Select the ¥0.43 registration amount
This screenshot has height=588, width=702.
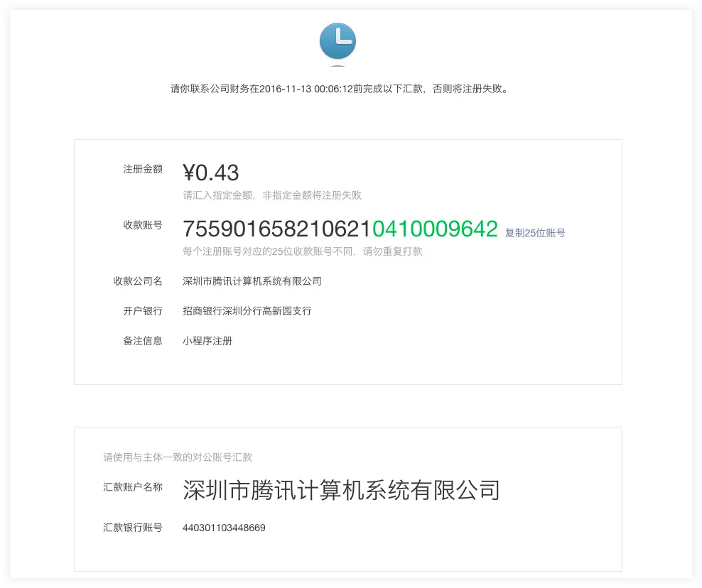tap(211, 173)
